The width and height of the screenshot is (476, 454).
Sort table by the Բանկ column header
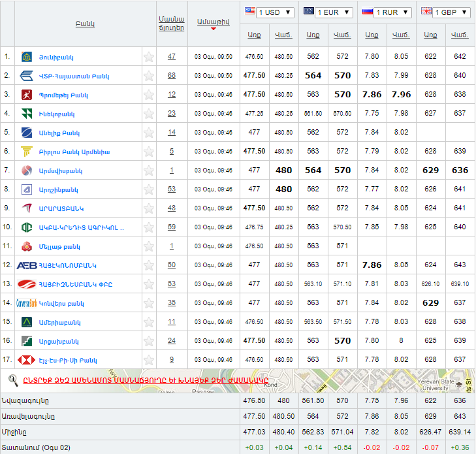(x=85, y=24)
